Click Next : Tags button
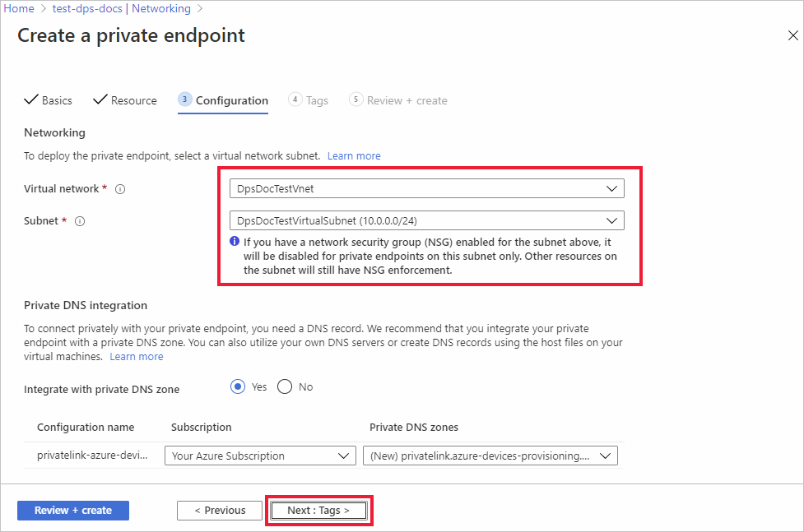This screenshot has width=804, height=532. (x=318, y=511)
